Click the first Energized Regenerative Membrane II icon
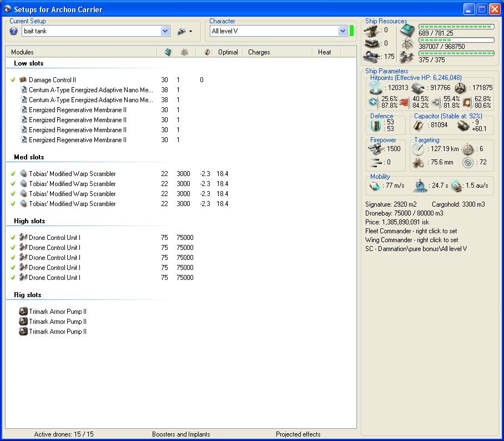Screen dimensions: 504x441 pos(23,109)
